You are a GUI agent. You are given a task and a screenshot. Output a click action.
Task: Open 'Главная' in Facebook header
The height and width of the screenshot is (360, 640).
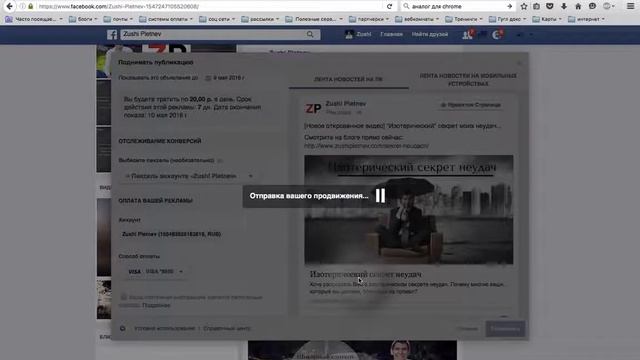391,34
